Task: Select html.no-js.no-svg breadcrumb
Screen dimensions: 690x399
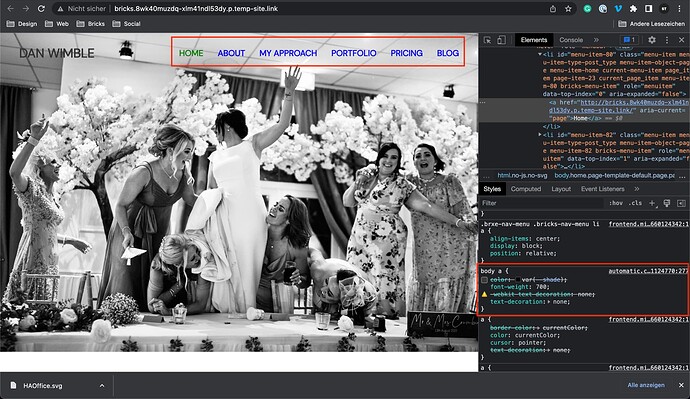Action: 522,176
